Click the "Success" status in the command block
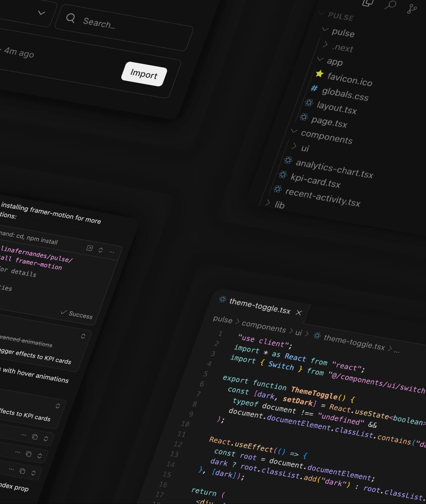426x504 pixels. click(x=80, y=315)
